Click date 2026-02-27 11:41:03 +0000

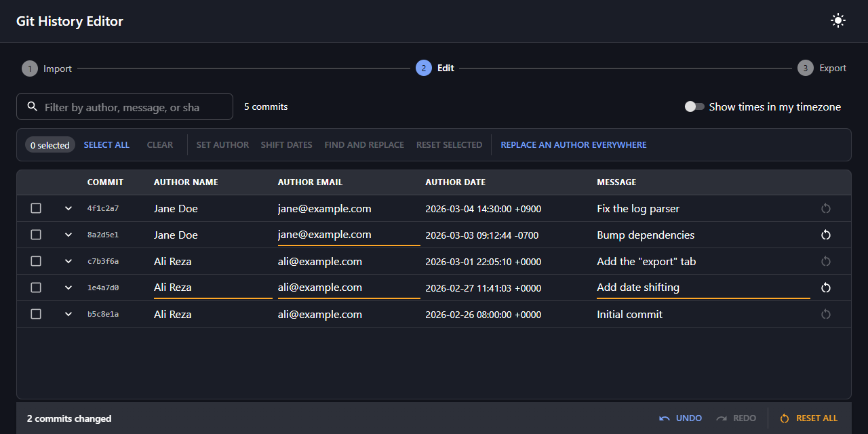pos(483,288)
